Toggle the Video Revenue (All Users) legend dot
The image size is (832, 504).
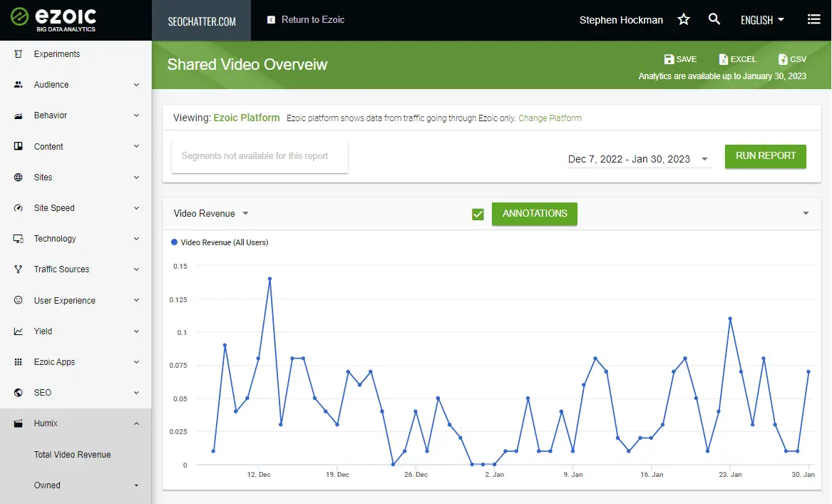(x=174, y=242)
